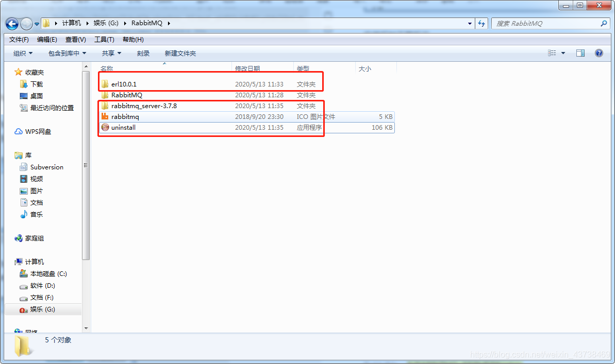Open 下载 in the favorites list
The width and height of the screenshot is (615, 364).
(37, 84)
